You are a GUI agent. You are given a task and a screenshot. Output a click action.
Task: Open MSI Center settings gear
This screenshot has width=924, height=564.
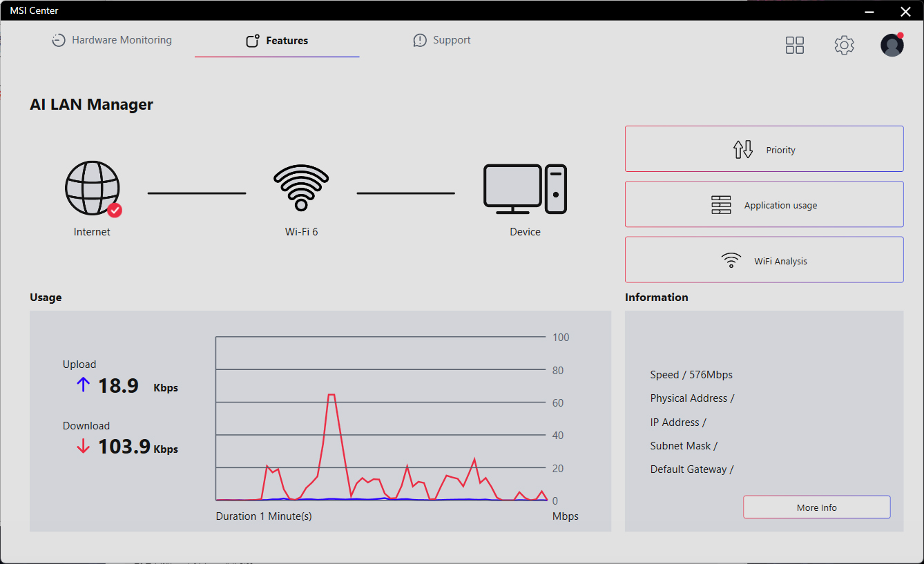844,44
